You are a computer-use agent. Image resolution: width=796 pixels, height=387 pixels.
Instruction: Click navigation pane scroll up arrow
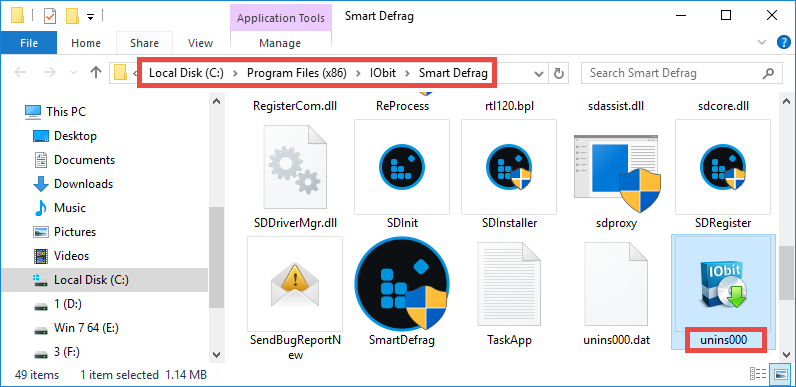(x=216, y=101)
